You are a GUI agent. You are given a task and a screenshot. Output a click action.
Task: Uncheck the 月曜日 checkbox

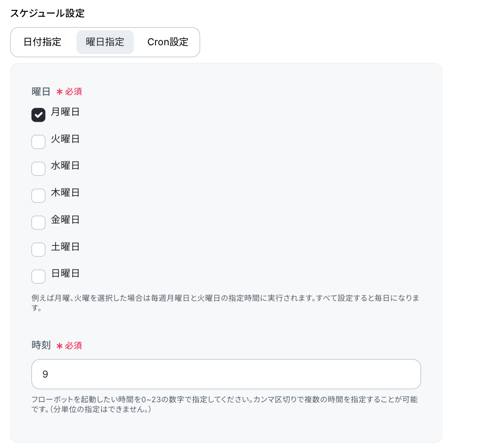pyautogui.click(x=38, y=115)
